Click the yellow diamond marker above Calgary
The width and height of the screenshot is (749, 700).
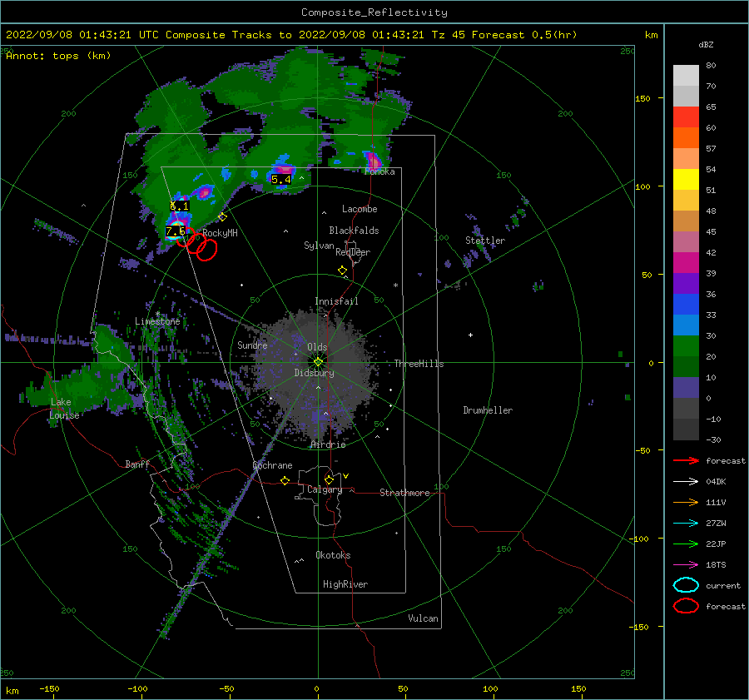coord(329,479)
